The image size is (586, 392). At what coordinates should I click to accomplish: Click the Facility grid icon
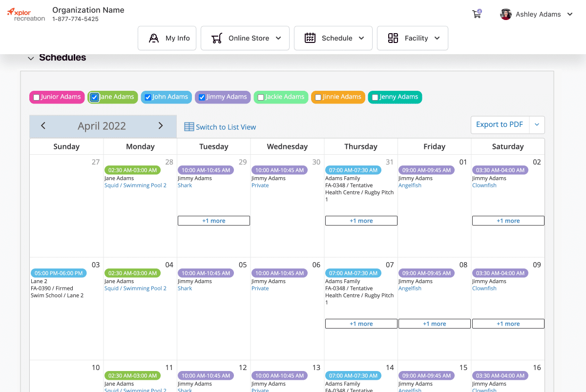pyautogui.click(x=394, y=38)
